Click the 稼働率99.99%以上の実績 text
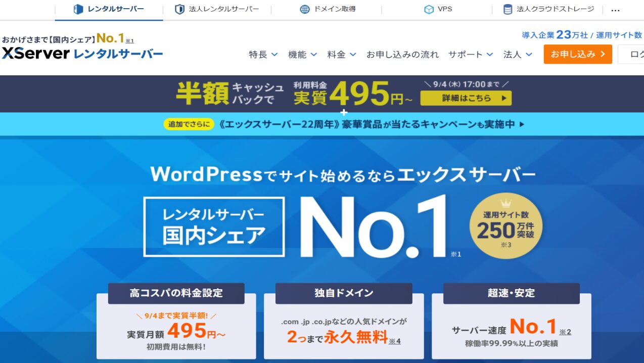Image resolution: width=644 pixels, height=363 pixels. tap(512, 344)
